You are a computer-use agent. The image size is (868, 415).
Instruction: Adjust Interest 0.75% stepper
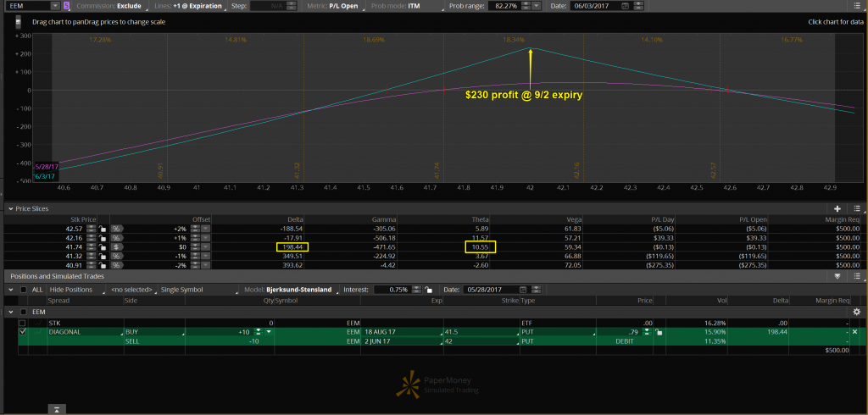(x=417, y=290)
